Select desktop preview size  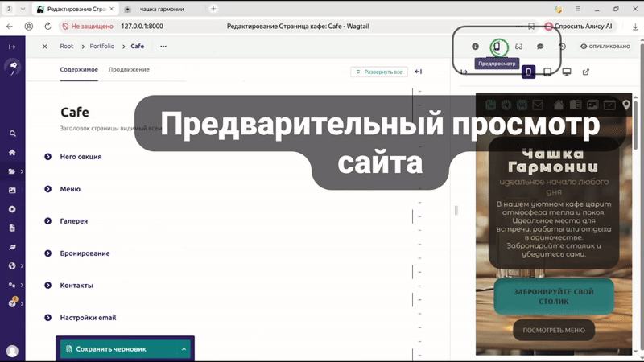tap(567, 72)
